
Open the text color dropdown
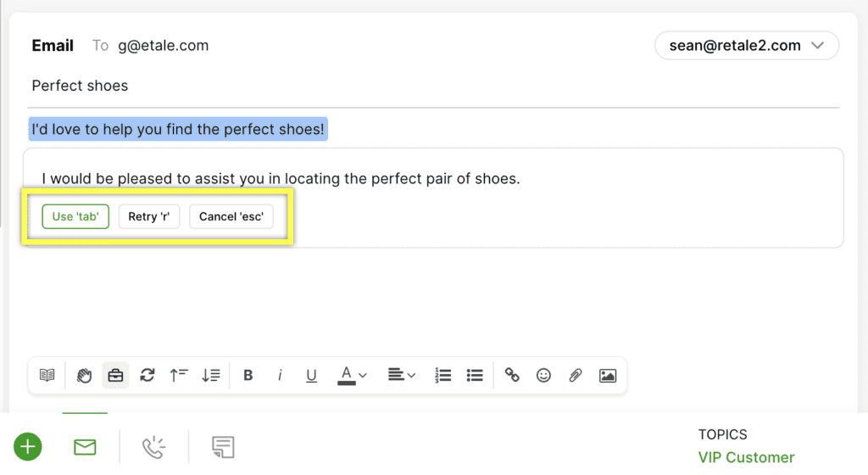point(352,376)
